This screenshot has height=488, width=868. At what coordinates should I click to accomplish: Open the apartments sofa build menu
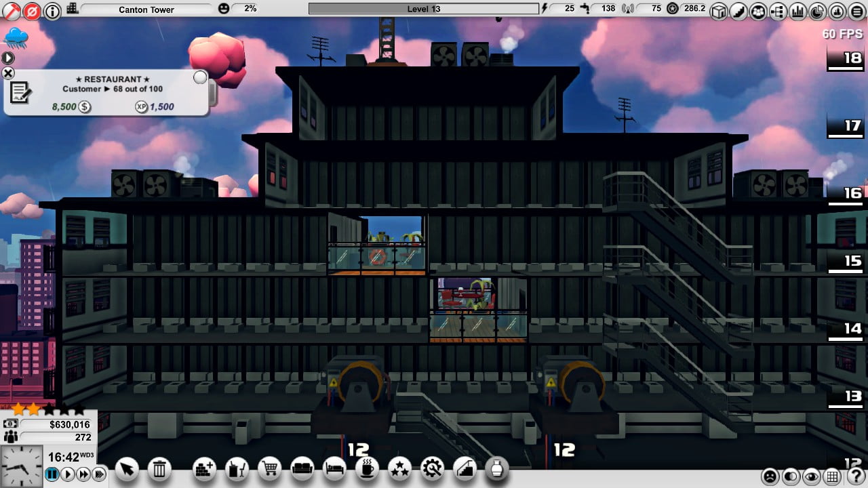(x=302, y=468)
